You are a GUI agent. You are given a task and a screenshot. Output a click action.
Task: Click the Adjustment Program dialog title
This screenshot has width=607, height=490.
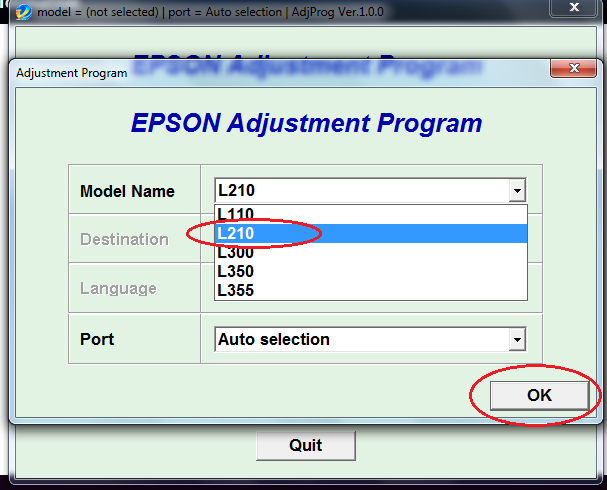tap(72, 73)
